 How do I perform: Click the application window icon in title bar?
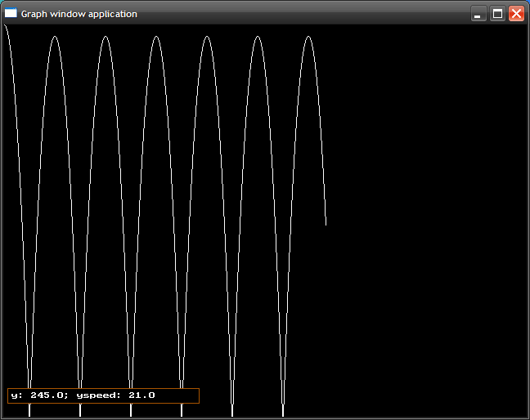click(x=11, y=13)
